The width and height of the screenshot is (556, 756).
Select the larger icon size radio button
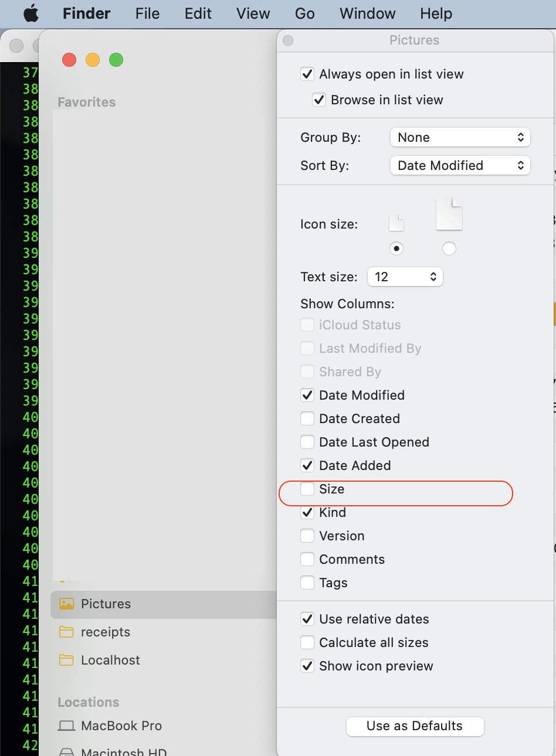pos(449,248)
